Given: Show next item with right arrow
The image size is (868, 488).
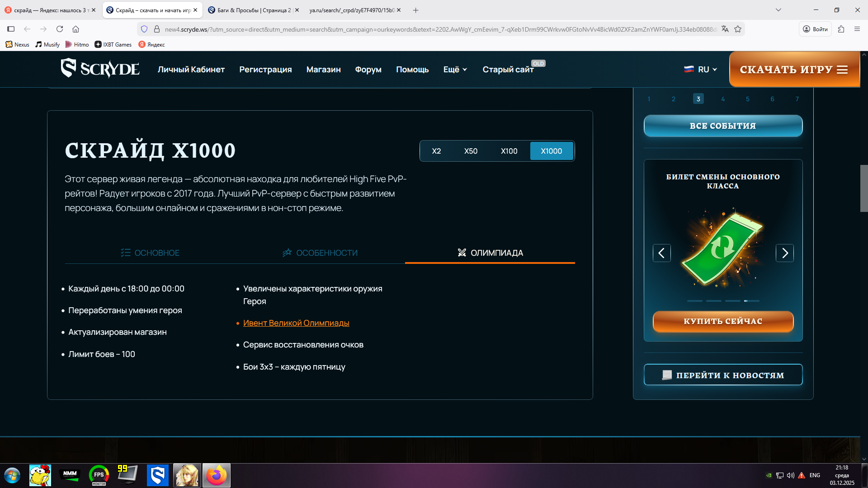Looking at the screenshot, I should click(x=784, y=253).
